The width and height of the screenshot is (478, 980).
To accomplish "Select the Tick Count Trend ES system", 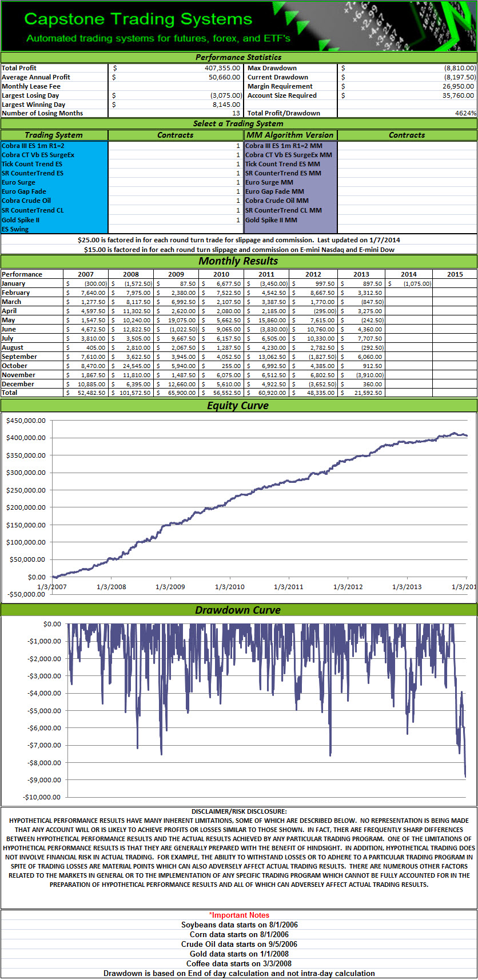I will coord(32,164).
